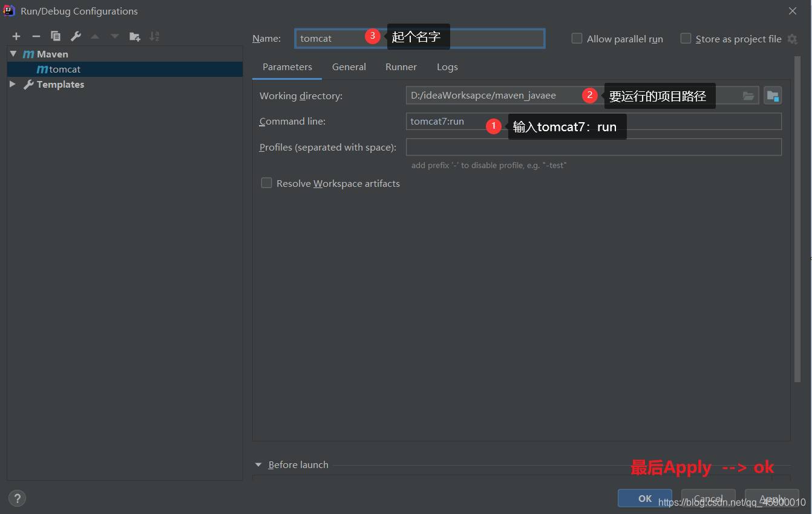Close the Run/Debug Configurations dialog
Viewport: 812px width, 514px height.
[x=793, y=11]
